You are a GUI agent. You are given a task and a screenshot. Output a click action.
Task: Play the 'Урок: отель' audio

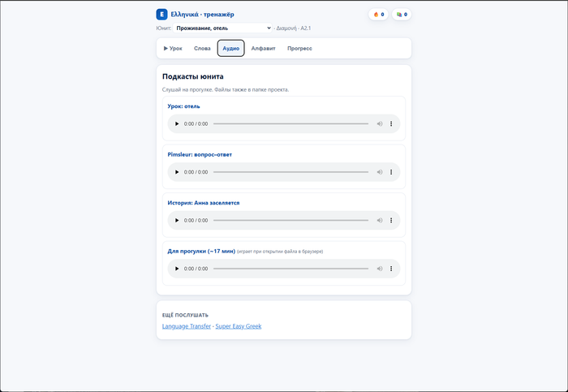[177, 124]
